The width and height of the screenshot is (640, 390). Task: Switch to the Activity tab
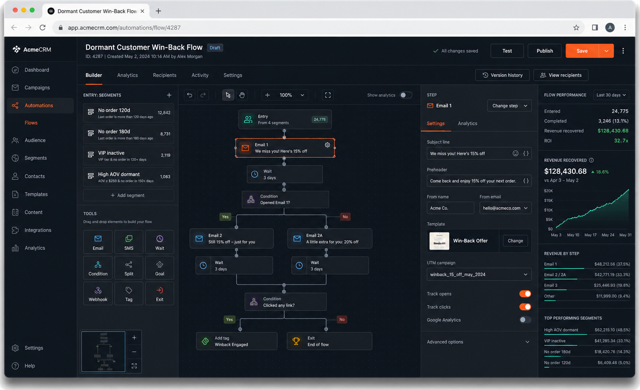[200, 75]
